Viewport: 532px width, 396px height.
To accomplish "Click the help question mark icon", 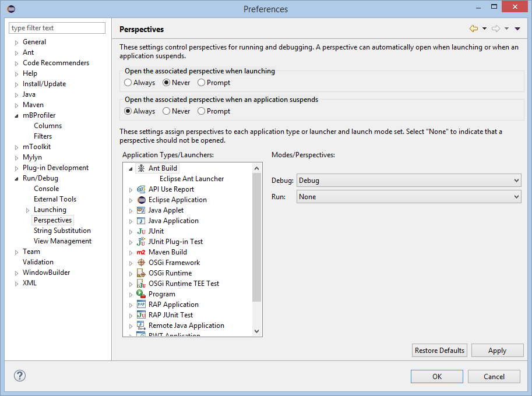I will [x=19, y=376].
